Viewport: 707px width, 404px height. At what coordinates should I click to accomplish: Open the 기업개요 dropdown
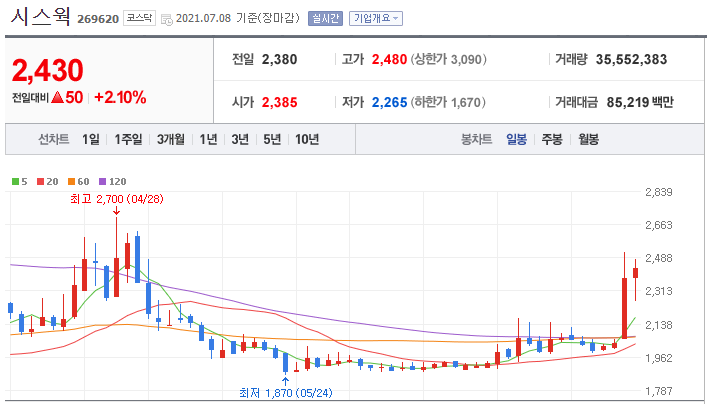[376, 18]
